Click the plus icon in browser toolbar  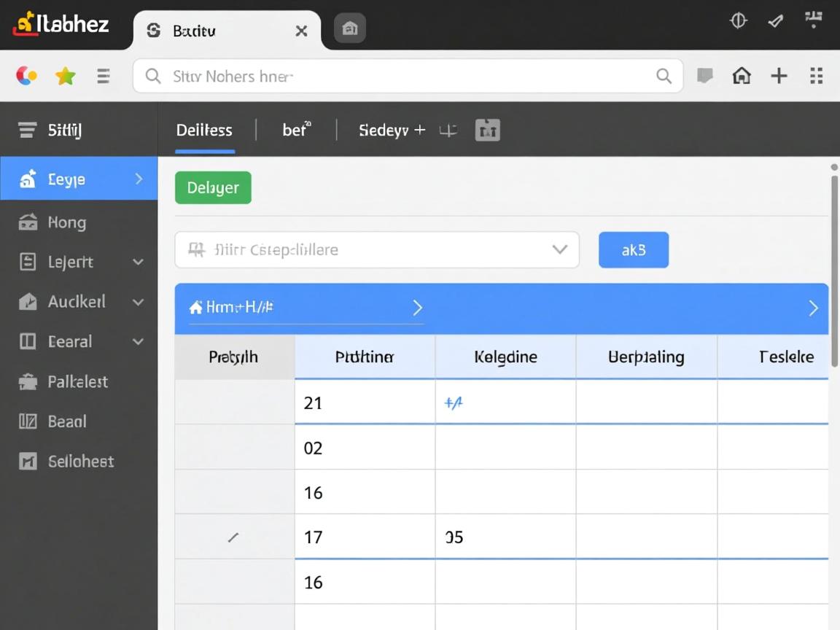coord(779,76)
